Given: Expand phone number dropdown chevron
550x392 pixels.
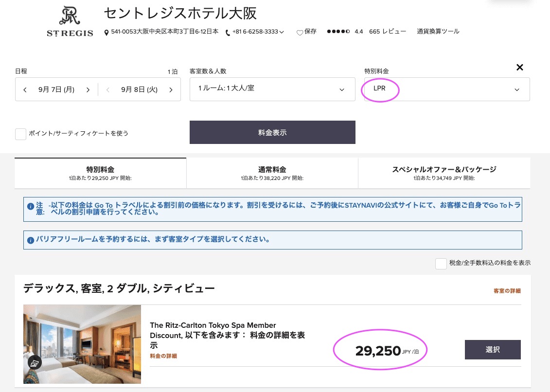Looking at the screenshot, I should tap(282, 32).
